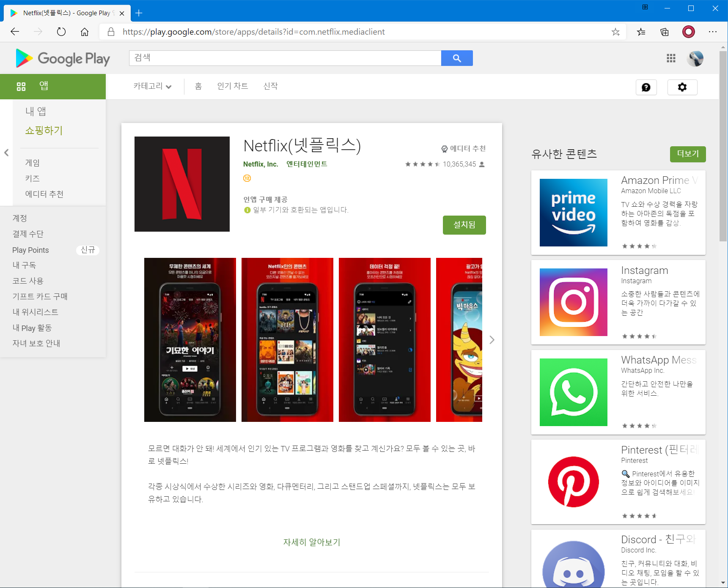The width and height of the screenshot is (728, 588).
Task: Open the browser collections icon
Action: 665,32
